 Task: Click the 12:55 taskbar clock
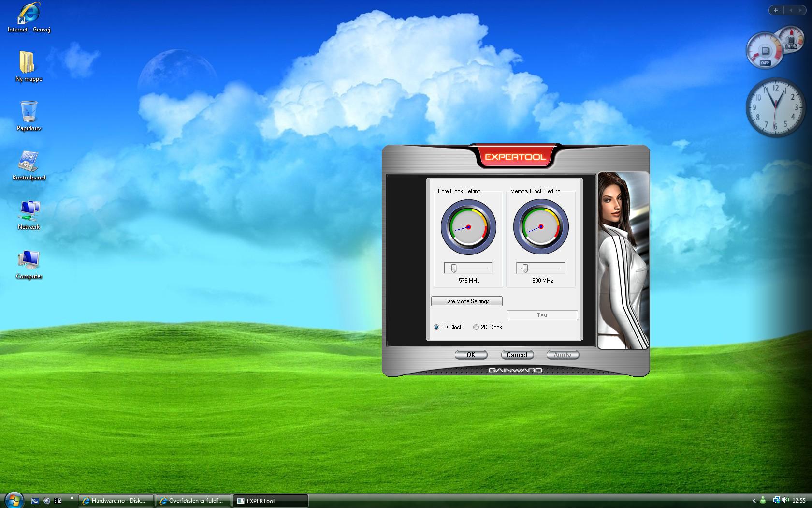(799, 501)
